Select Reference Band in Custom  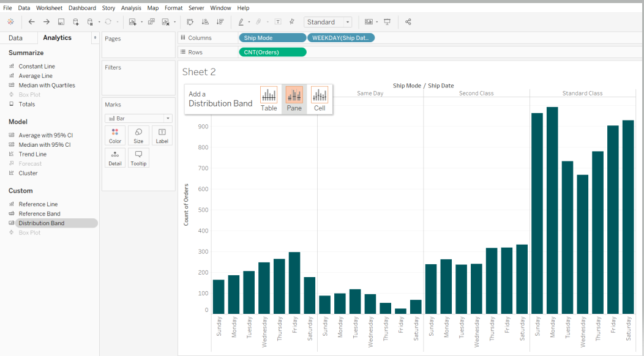tap(39, 213)
